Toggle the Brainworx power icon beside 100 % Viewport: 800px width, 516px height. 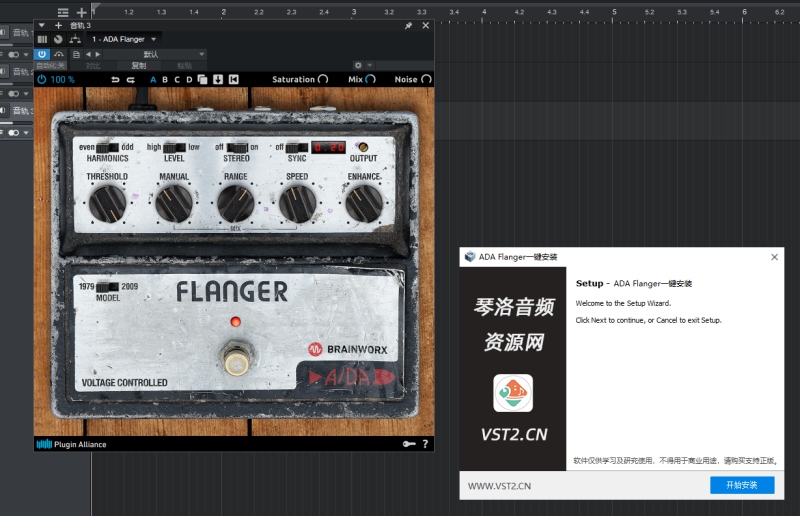coord(42,80)
